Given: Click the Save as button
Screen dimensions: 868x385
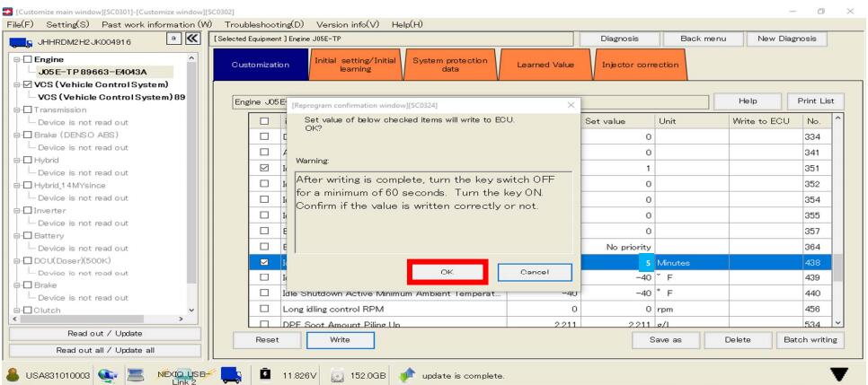Looking at the screenshot, I should 666,340.
